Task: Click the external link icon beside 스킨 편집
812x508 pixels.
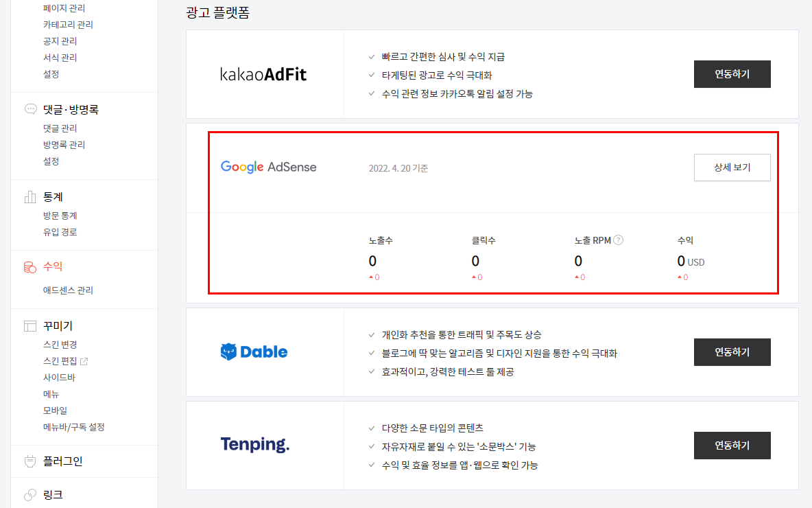Action: point(84,361)
